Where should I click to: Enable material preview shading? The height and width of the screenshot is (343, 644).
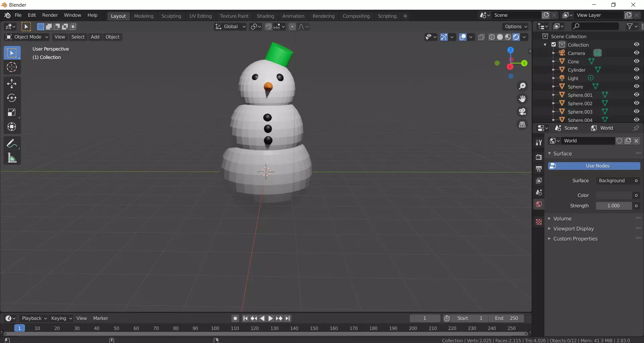point(508,37)
